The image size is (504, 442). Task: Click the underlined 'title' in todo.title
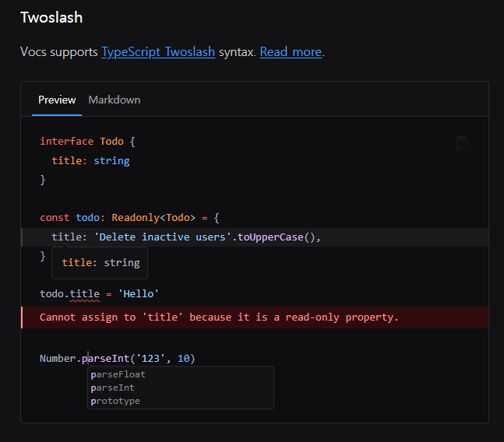85,293
